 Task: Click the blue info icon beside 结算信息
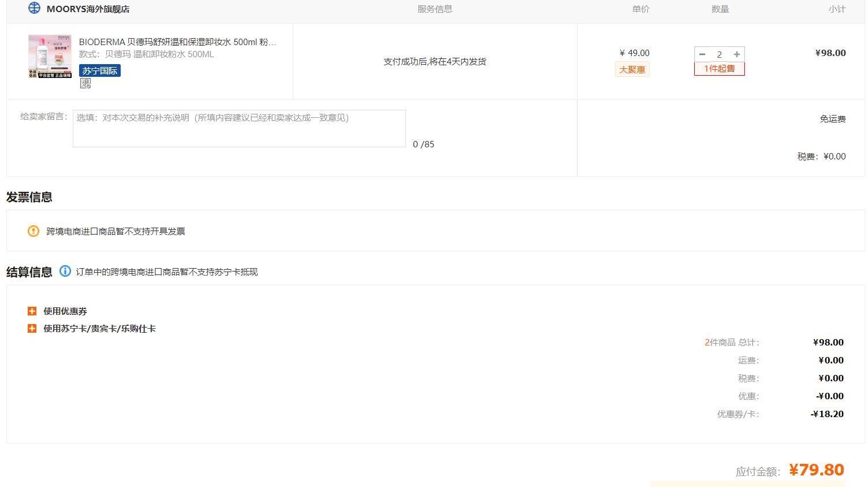(65, 271)
